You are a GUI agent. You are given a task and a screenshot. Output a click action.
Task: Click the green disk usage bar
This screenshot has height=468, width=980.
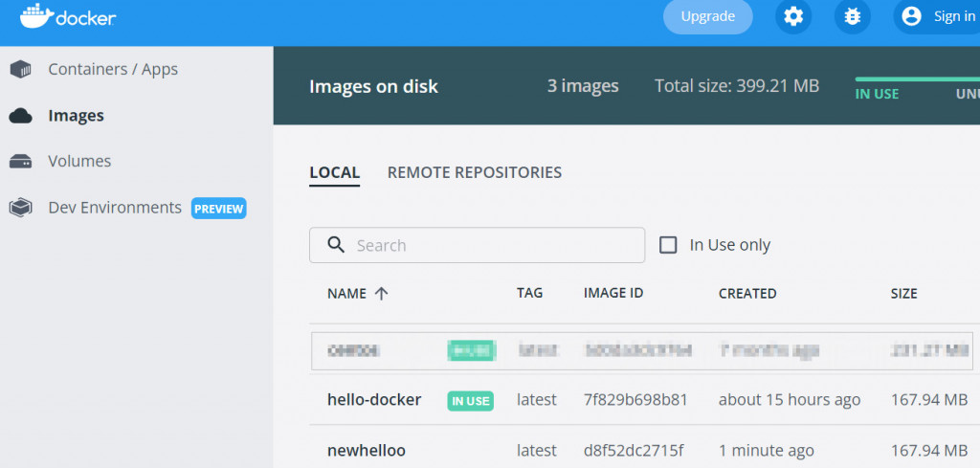917,79
